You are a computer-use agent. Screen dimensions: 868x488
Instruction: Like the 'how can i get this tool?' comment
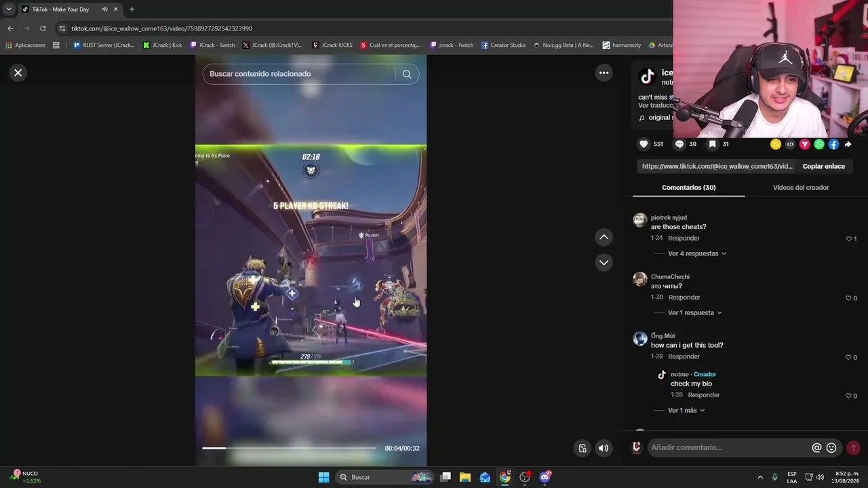(848, 357)
